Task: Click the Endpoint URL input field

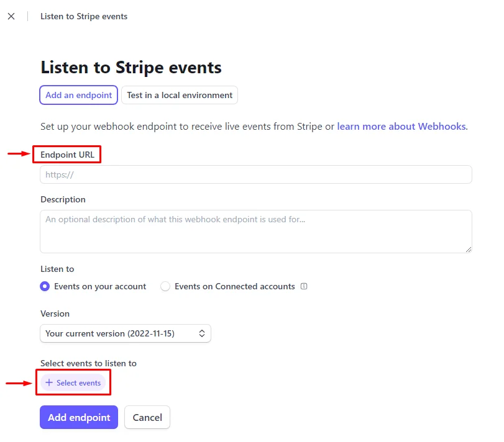Action: click(256, 174)
